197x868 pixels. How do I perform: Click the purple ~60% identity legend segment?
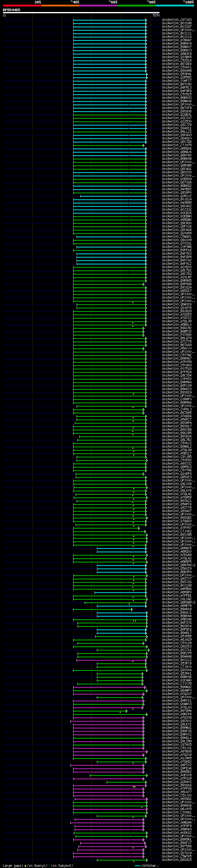coord(98,6)
